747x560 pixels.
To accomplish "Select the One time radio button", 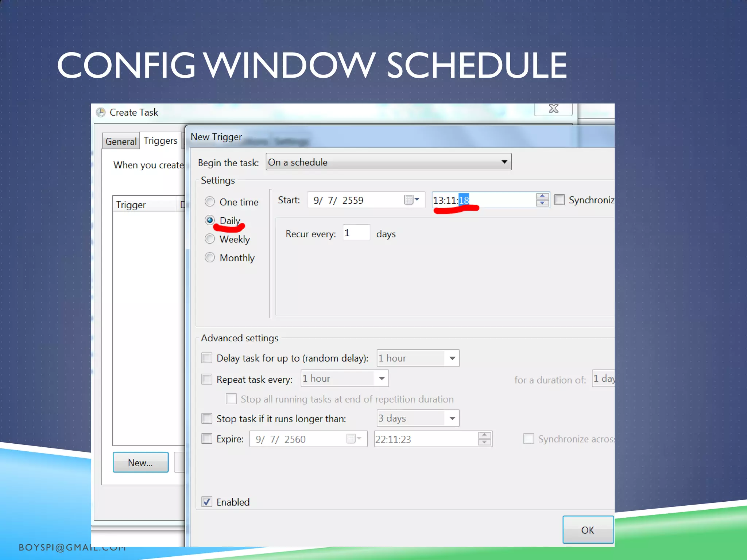I will tap(210, 202).
